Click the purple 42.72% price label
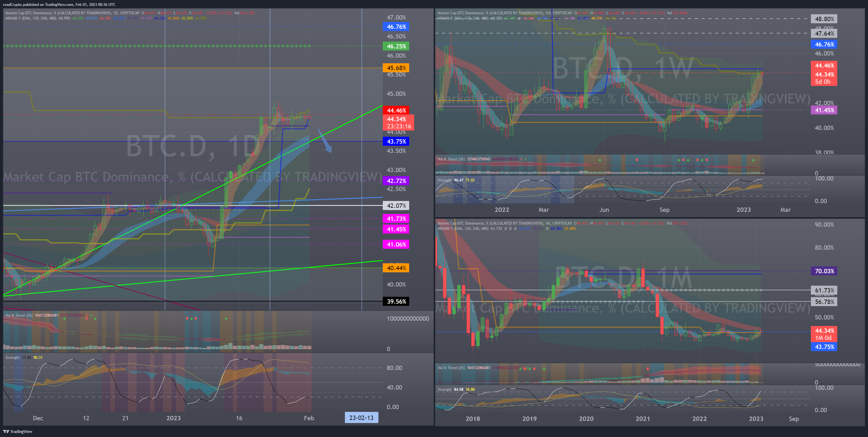 (x=396, y=181)
